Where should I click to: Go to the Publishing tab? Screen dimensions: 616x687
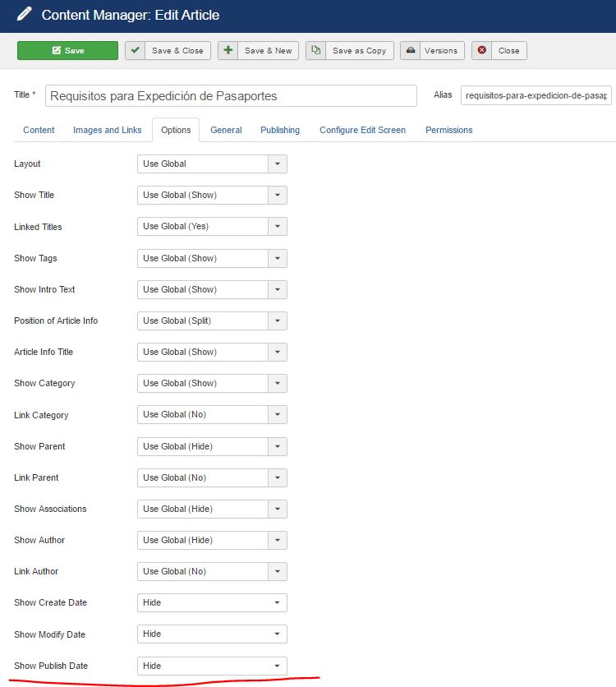pos(280,130)
